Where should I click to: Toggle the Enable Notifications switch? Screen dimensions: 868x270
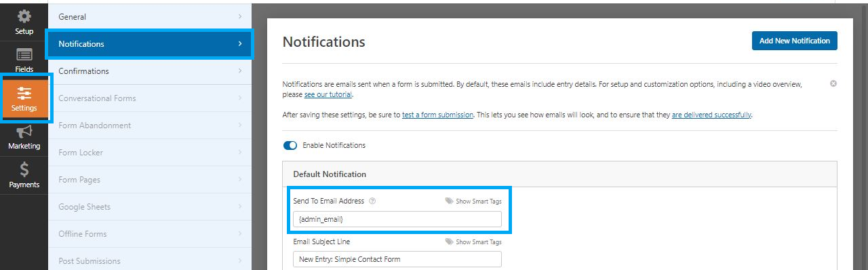coord(290,145)
